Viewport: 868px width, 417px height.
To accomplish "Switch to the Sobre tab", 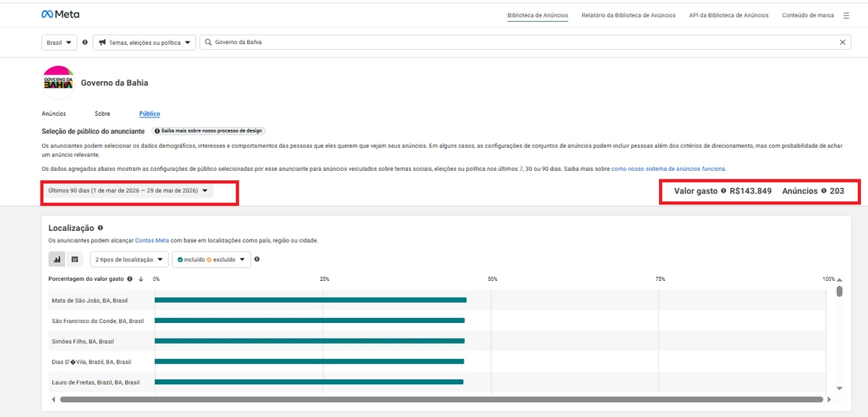I will 102,114.
